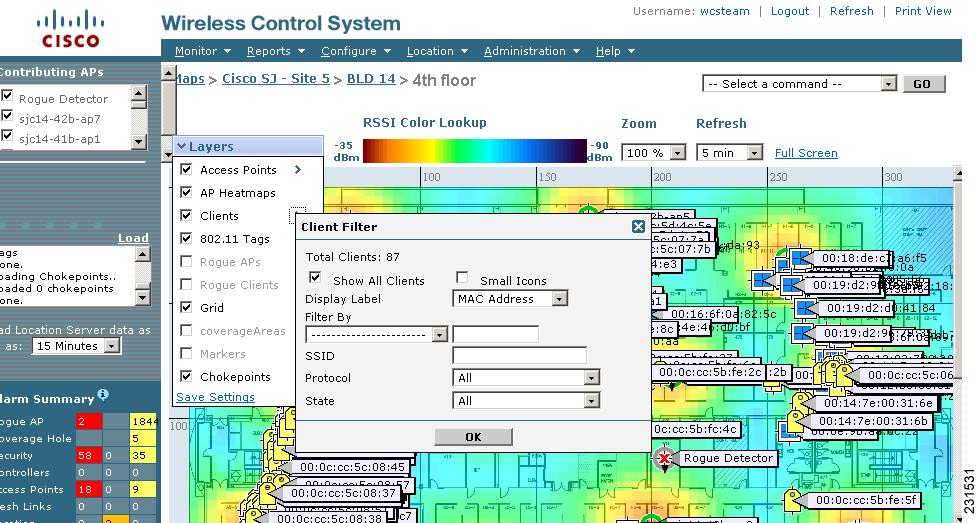The image size is (979, 523).
Task: Click the Logout link
Action: 790,11
